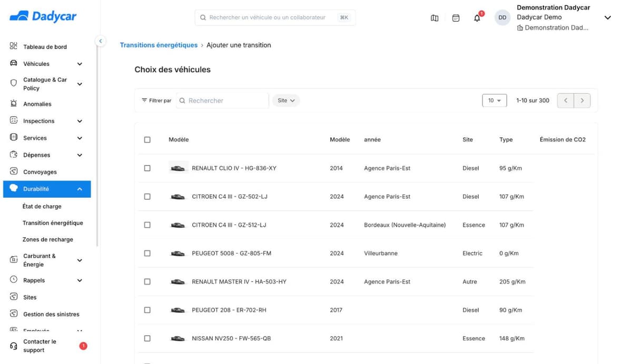
Task: Click the Dépenses icon
Action: 14,155
